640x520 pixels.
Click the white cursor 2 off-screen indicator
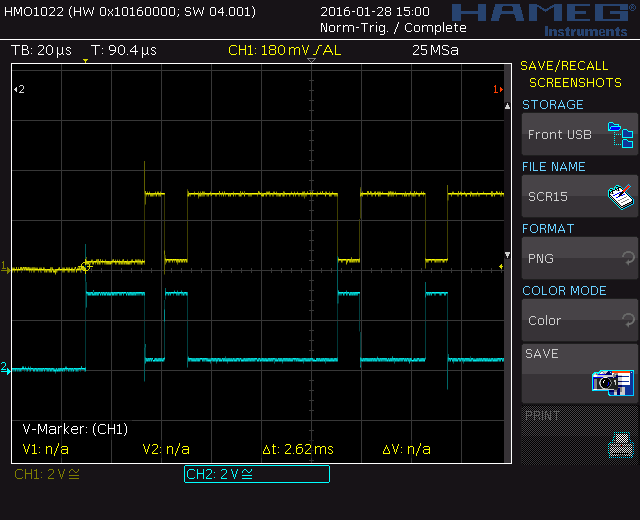click(x=19, y=89)
